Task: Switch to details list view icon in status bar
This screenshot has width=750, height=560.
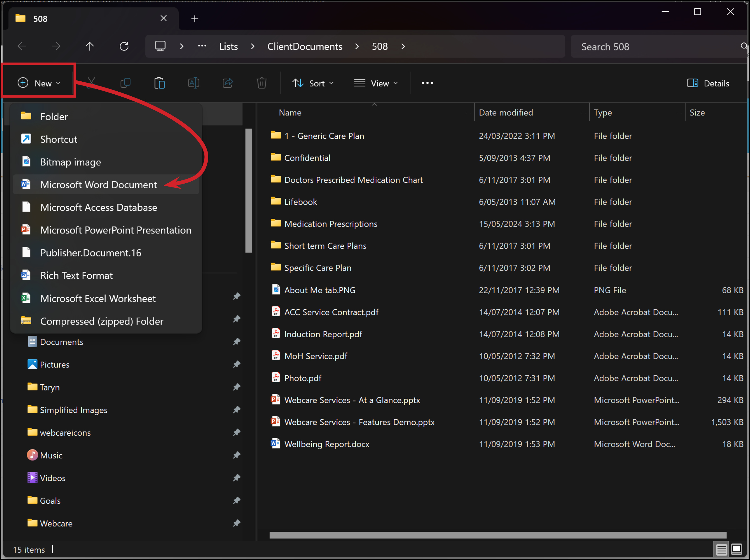Action: point(721,549)
